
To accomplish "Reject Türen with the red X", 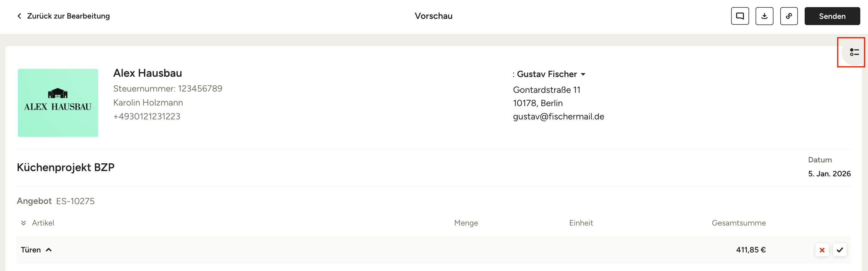I will (x=822, y=250).
